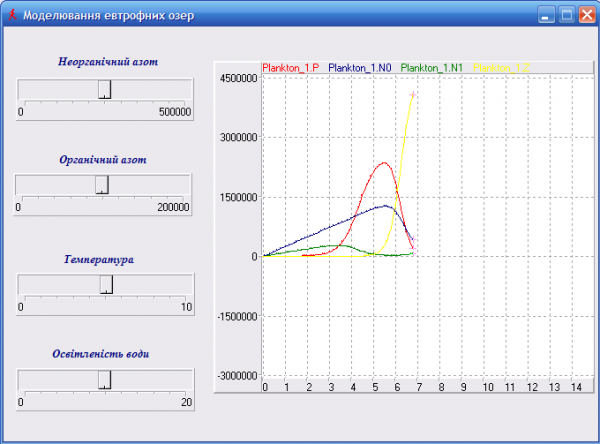Click the x-axis label 7

coord(419,387)
